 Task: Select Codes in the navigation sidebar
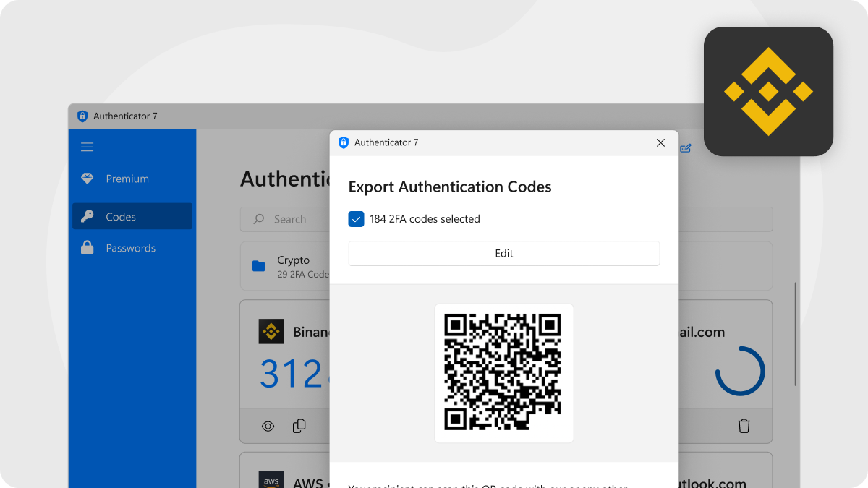point(122,216)
